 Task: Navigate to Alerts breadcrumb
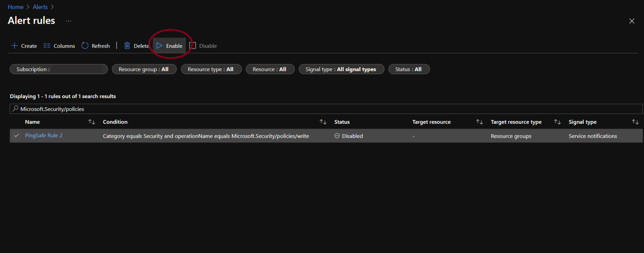40,7
